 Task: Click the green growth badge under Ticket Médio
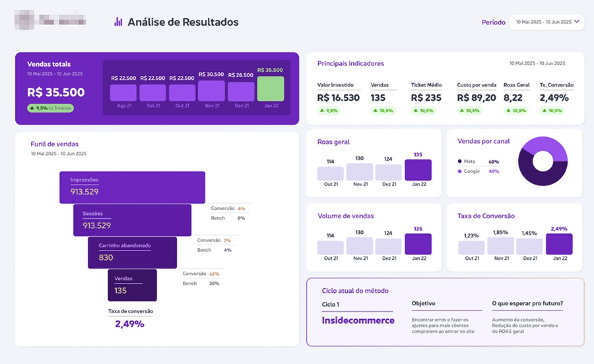(x=424, y=111)
